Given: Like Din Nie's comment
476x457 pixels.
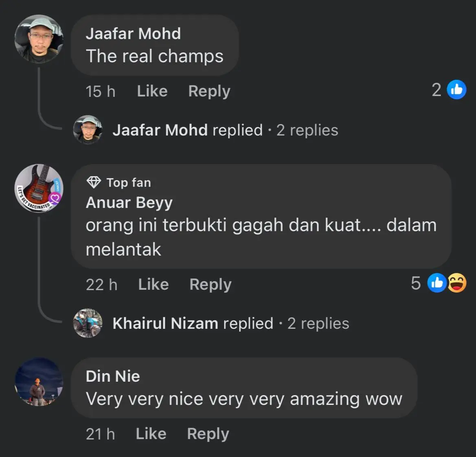Looking at the screenshot, I should point(151,434).
